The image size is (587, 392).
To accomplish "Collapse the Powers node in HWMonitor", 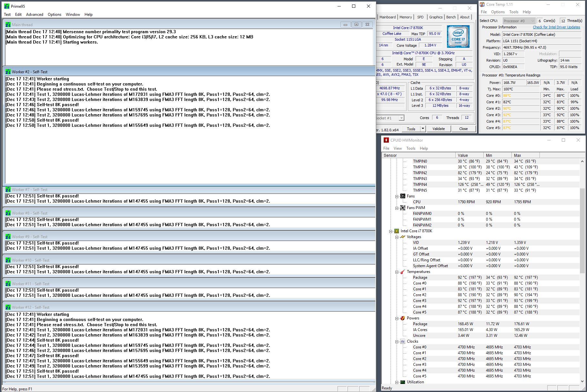I will 397,318.
